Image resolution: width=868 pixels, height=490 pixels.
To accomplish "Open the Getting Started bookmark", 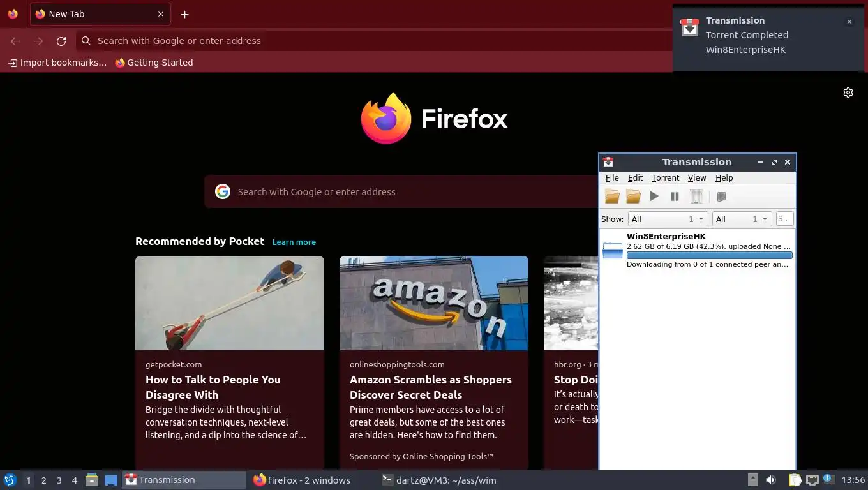I will point(154,63).
